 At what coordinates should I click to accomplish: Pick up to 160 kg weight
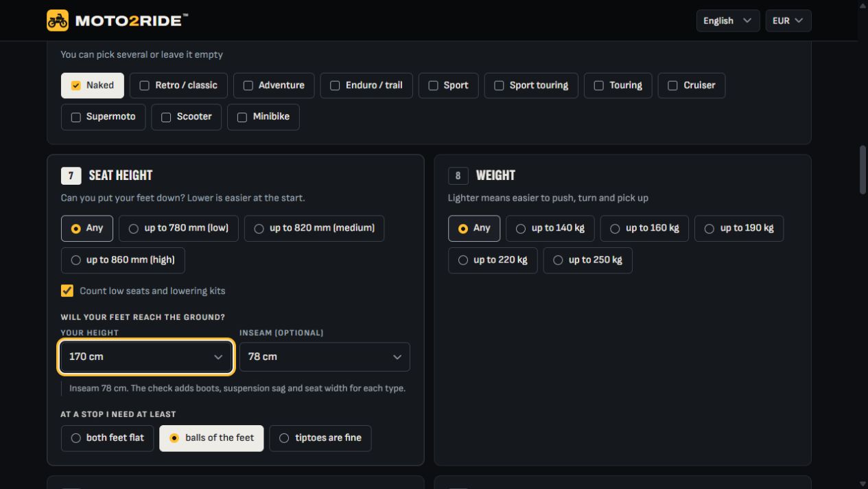pyautogui.click(x=645, y=229)
